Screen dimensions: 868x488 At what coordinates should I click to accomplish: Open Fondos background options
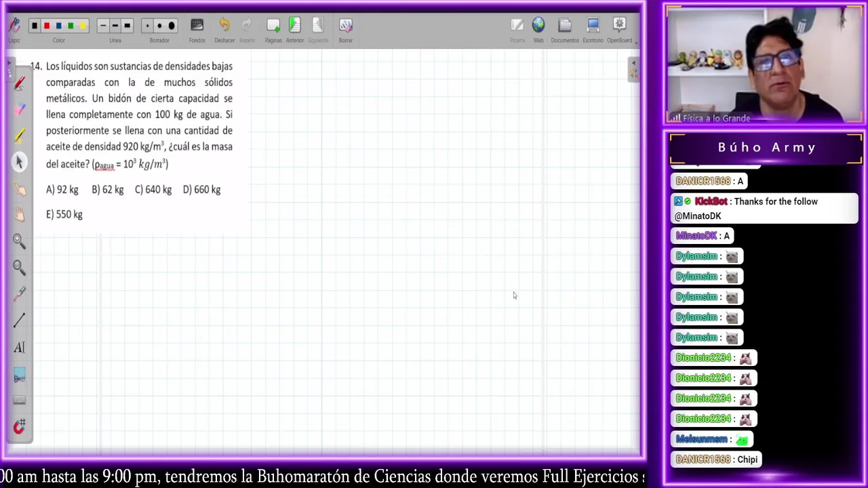pos(197,30)
